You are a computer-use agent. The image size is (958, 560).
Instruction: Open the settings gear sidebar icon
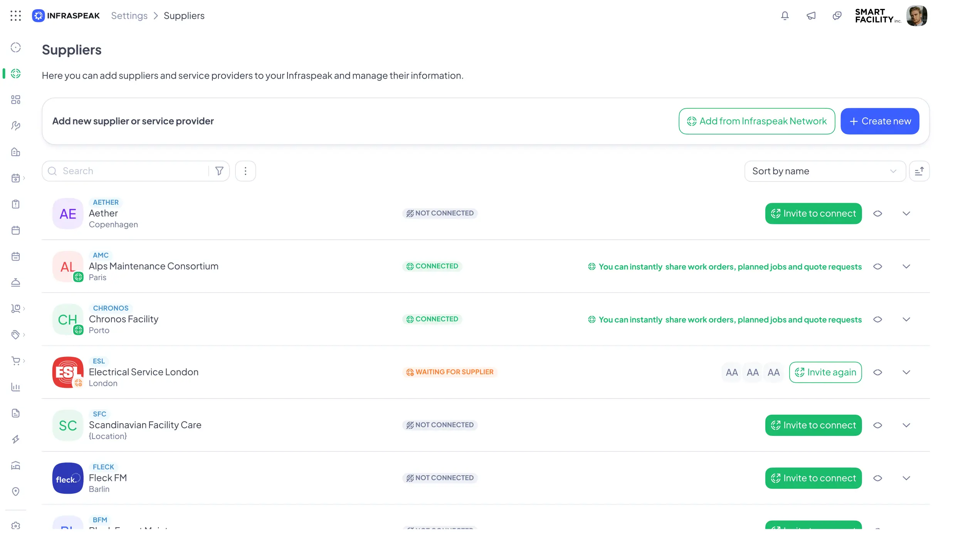coord(16,525)
